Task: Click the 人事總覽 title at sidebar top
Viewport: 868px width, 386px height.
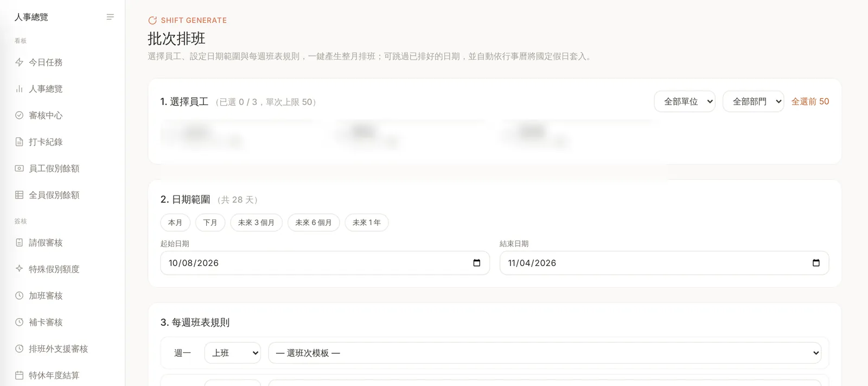Action: click(31, 17)
